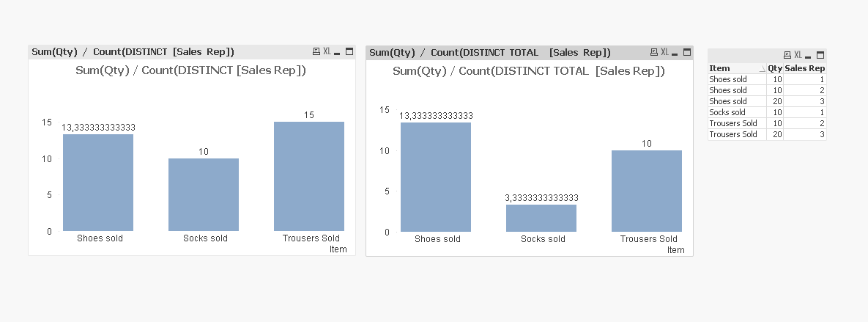Viewport: 868px width, 322px height.
Task: Click the Sales Rep column header
Action: tap(805, 68)
